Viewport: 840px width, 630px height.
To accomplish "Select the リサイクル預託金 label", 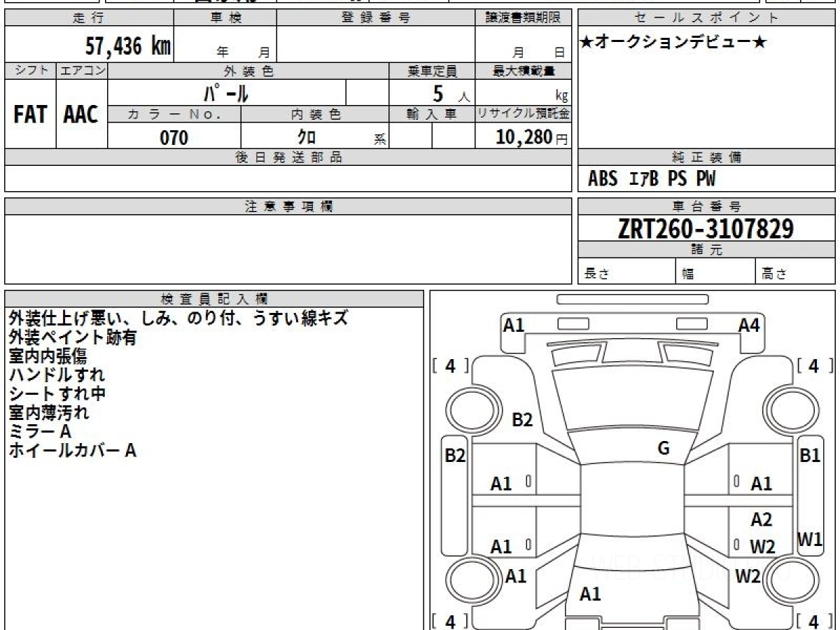I will 523,115.
